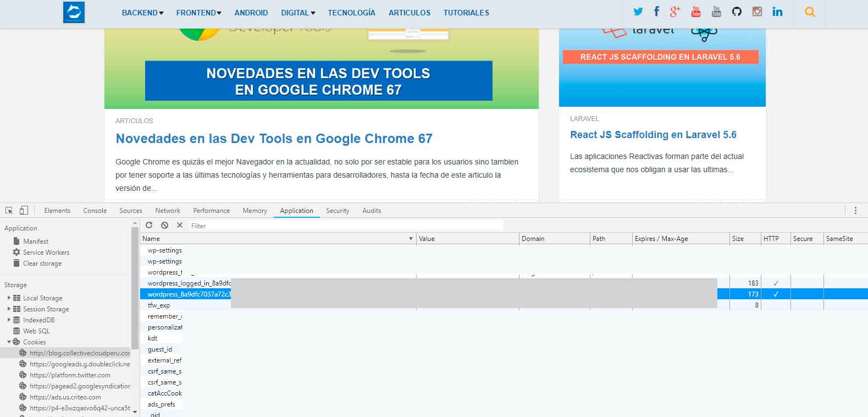Select googleads.g.doubleclick cookies entry

click(66, 364)
